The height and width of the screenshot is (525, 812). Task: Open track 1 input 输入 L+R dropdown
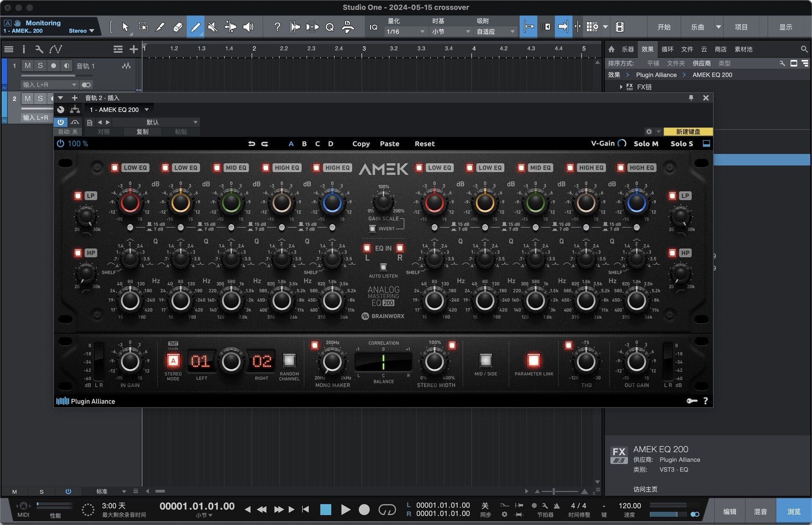click(50, 85)
